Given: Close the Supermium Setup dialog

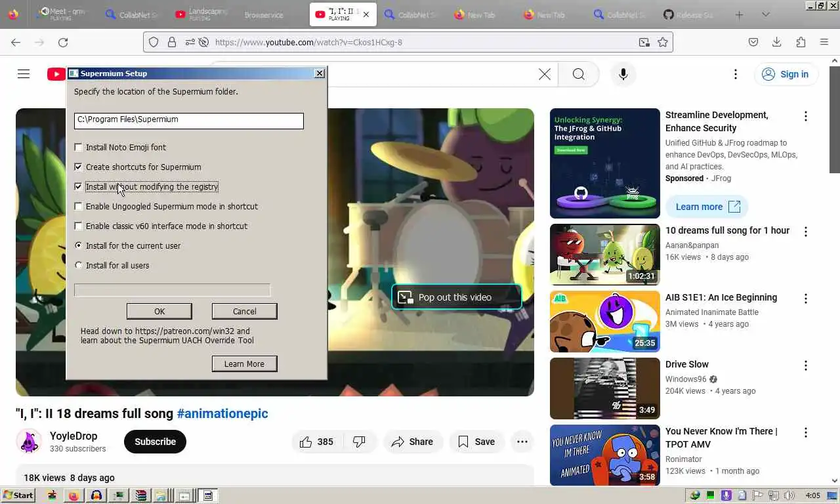Looking at the screenshot, I should click(x=320, y=73).
